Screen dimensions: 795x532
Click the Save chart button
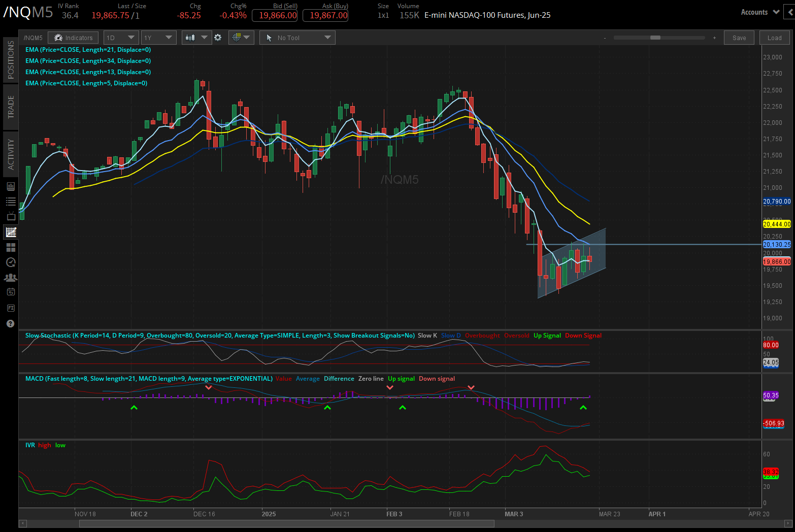[x=739, y=37]
